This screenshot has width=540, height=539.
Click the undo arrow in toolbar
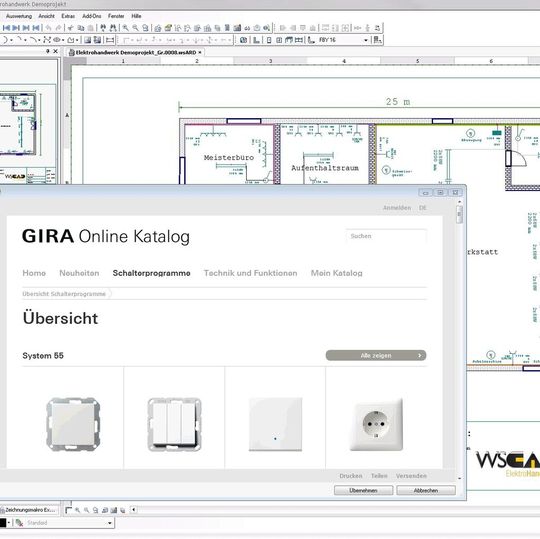tap(49, 28)
